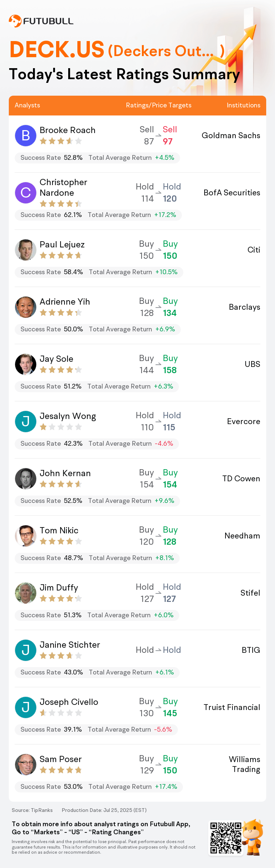Open Christopher Nardone's C avatar
The width and height of the screenshot is (275, 868).
(26, 193)
